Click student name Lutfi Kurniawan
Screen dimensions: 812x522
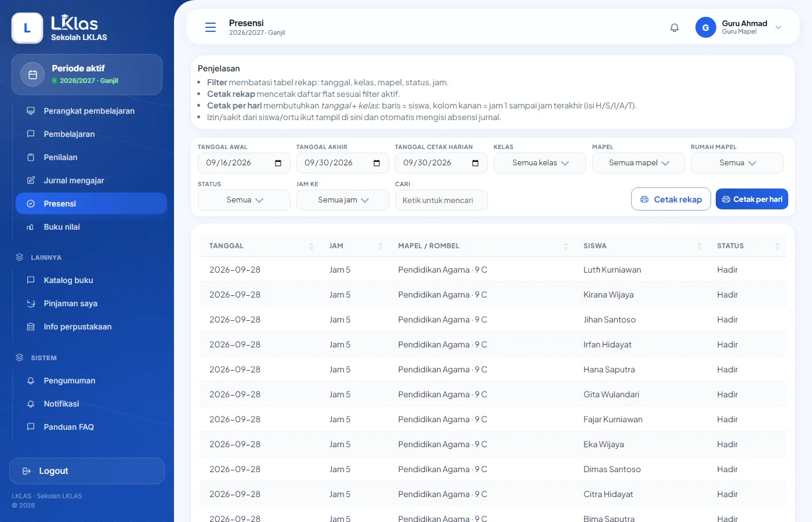[x=612, y=270]
